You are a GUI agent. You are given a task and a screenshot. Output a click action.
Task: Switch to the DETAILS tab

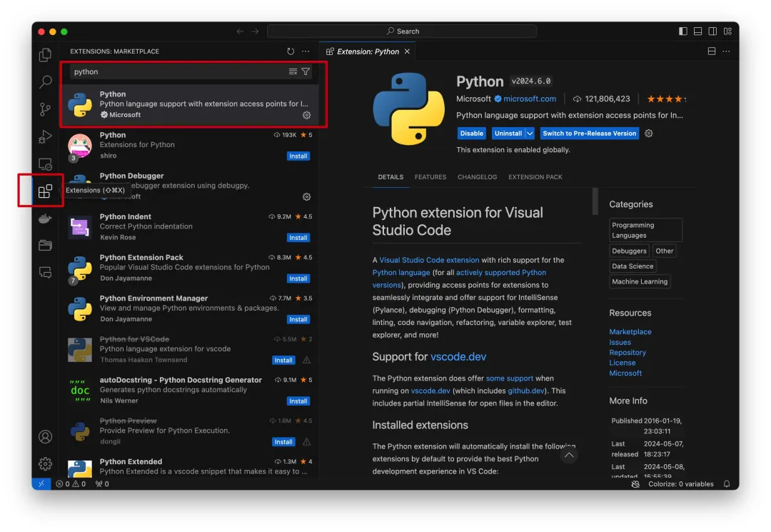[x=390, y=177]
